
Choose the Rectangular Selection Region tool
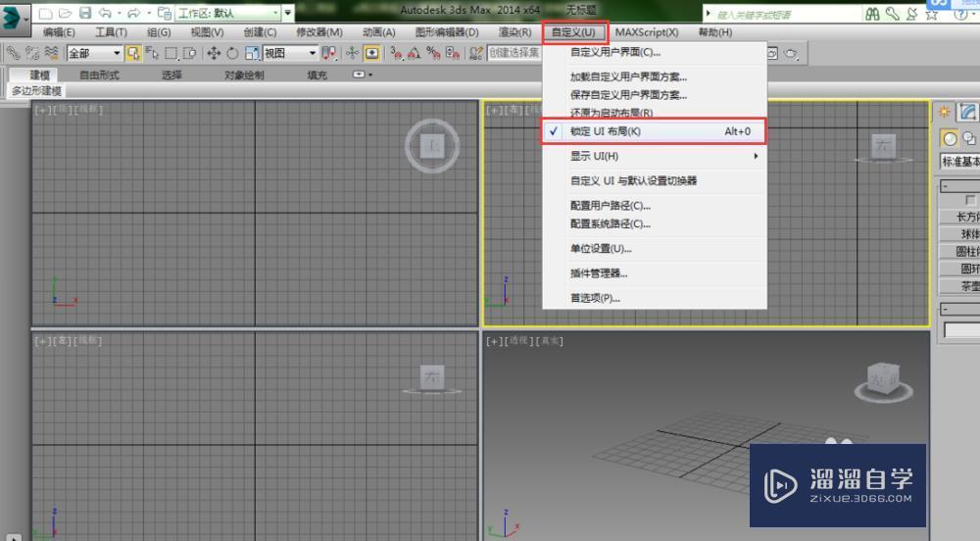(171, 53)
